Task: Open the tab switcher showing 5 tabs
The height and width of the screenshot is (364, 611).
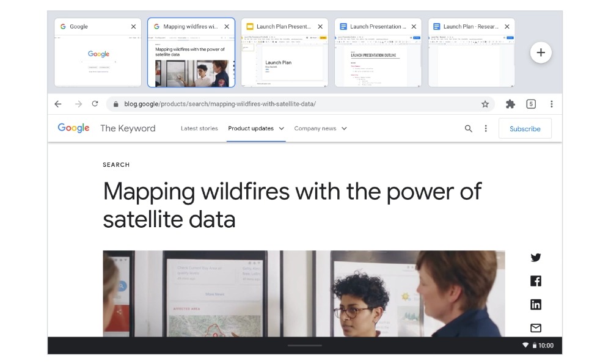Action: point(531,104)
